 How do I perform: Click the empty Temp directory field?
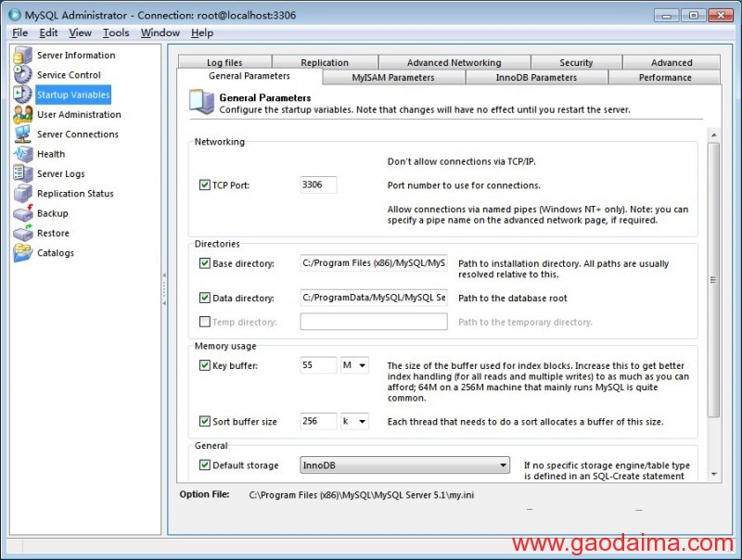[x=374, y=322]
